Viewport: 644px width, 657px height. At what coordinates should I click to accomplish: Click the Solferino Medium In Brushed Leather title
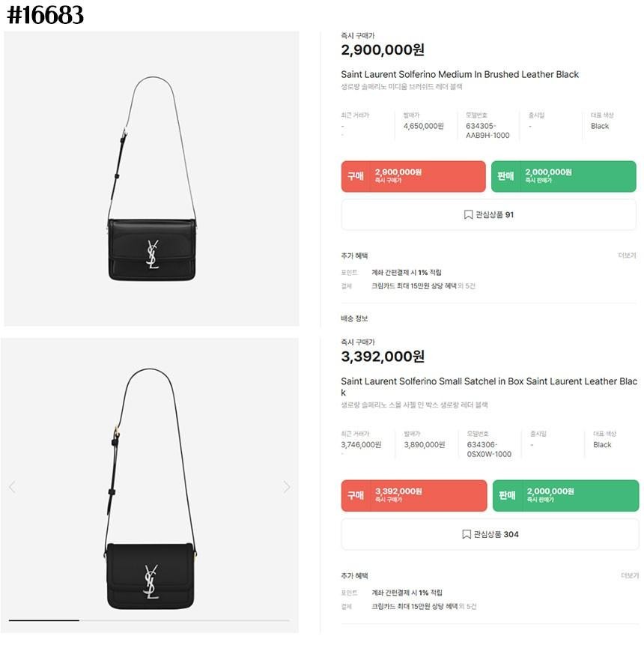460,75
